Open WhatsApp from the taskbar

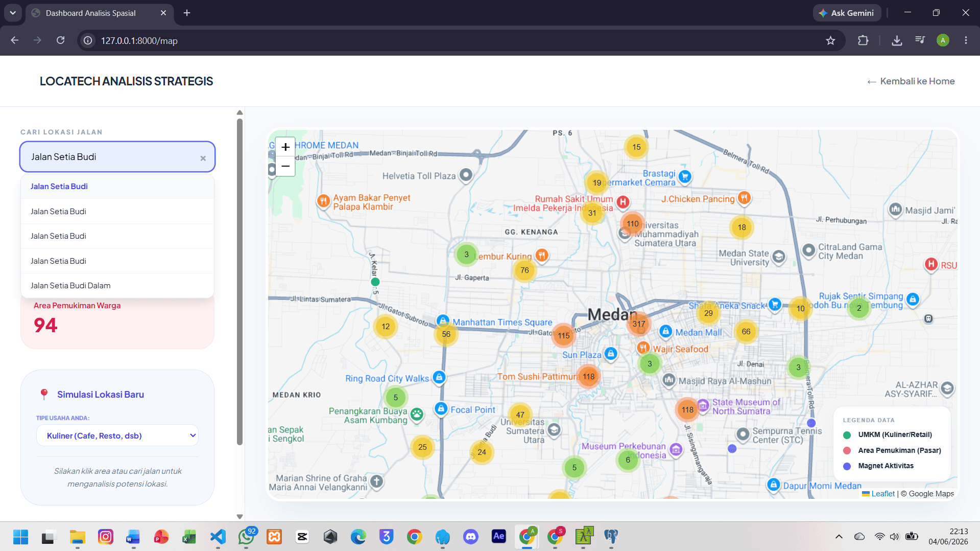[x=246, y=537]
